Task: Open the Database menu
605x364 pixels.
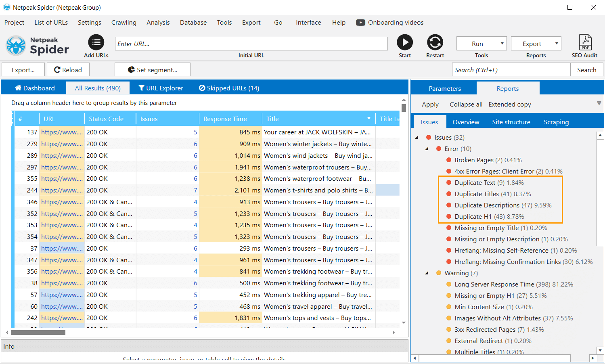Action: coord(193,23)
